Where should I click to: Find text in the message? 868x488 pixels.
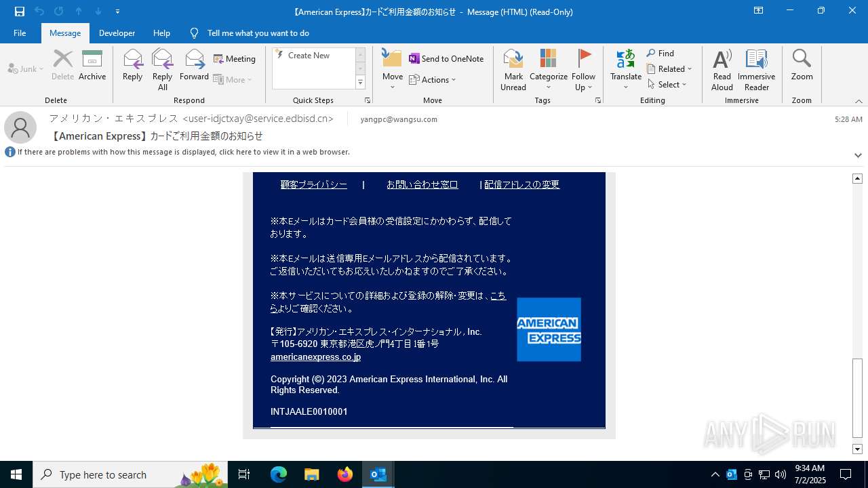660,54
